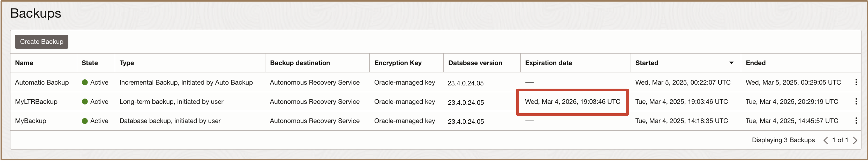
Task: Open the MyBackup backup name
Action: pos(31,121)
